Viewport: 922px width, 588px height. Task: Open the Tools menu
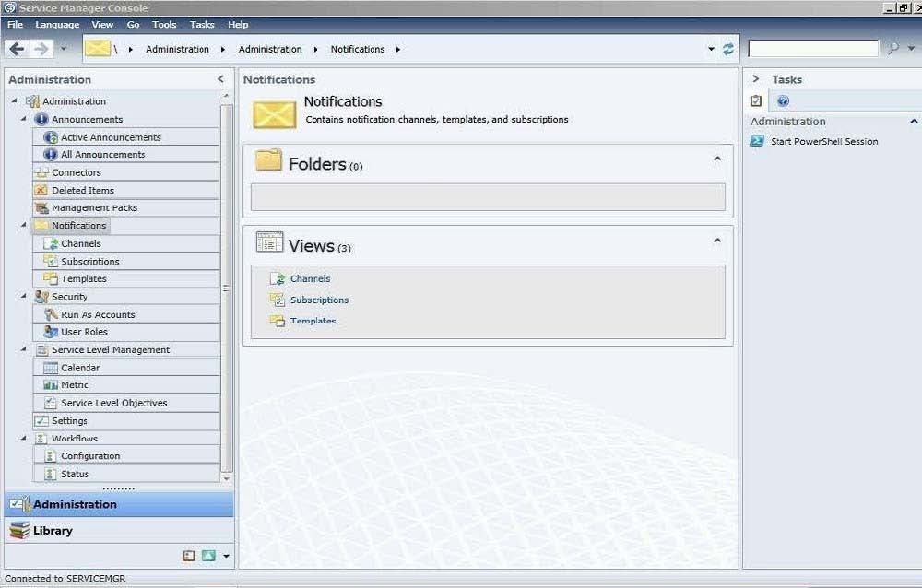[164, 25]
